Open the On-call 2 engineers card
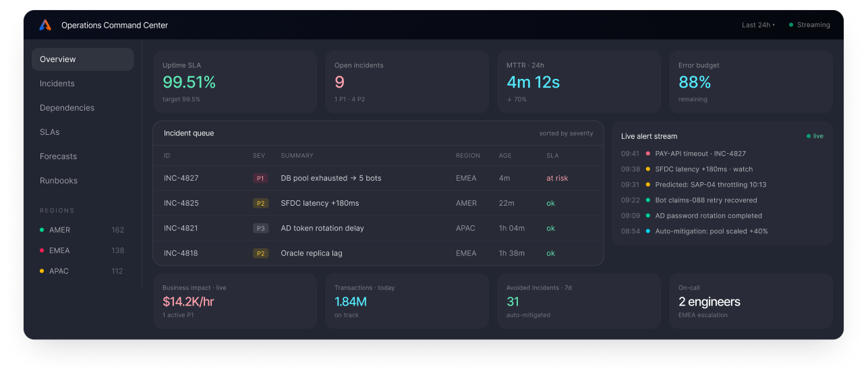868x377 pixels. (751, 301)
